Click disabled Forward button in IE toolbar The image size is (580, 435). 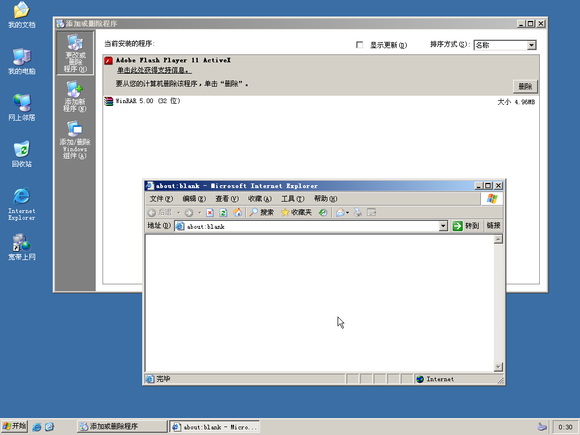[x=189, y=212]
